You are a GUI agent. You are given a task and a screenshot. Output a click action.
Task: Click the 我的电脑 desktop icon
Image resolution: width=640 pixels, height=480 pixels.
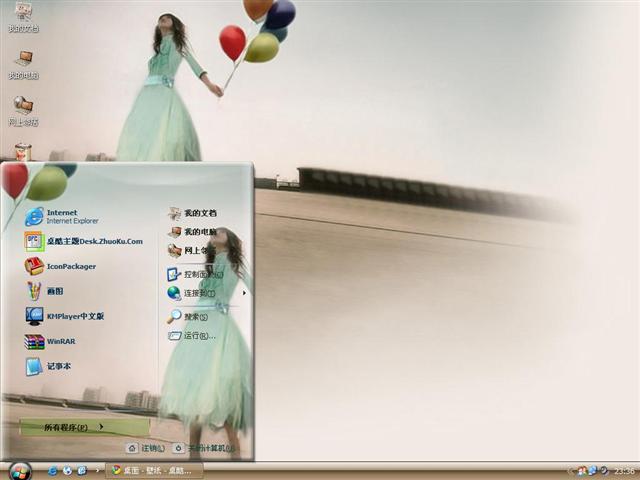coord(23,64)
